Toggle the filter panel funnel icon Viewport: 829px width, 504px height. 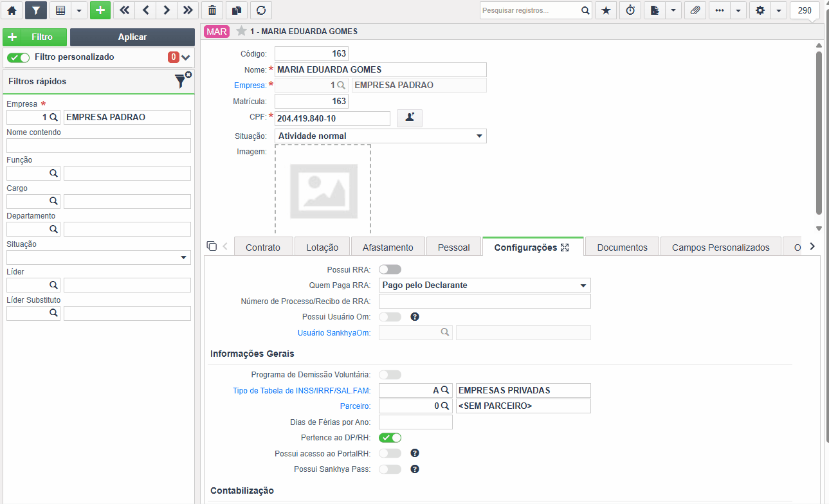tap(36, 10)
